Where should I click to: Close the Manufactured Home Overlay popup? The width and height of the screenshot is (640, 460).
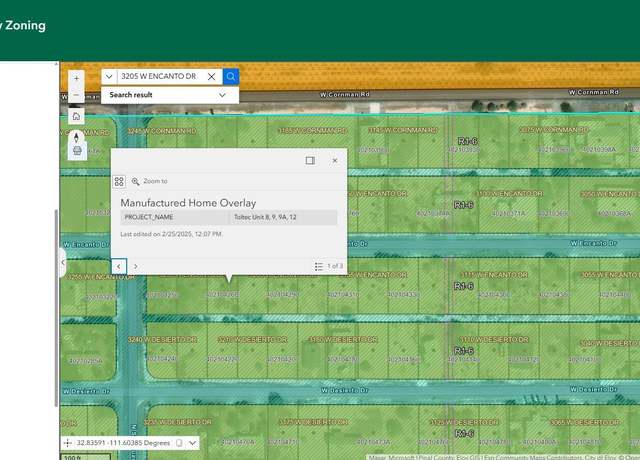335,160
